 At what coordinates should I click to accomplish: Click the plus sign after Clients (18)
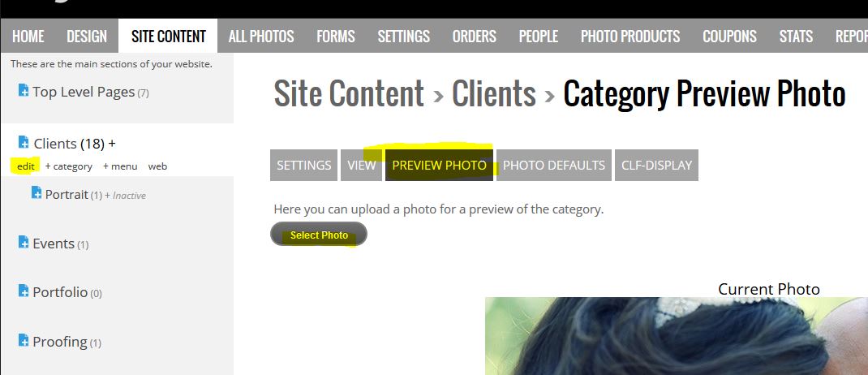click(x=112, y=144)
